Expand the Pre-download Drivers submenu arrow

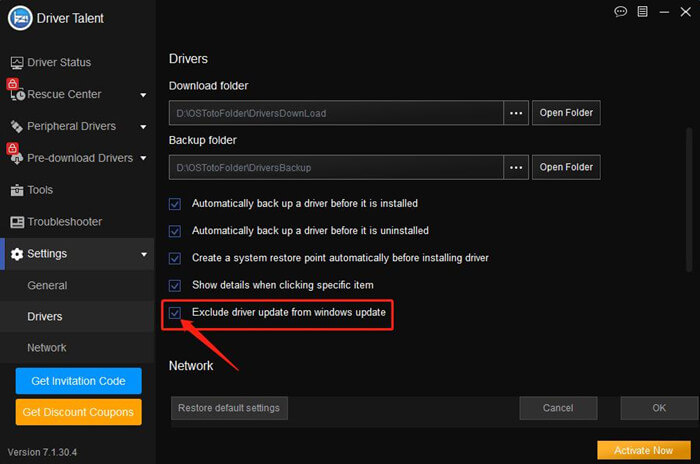[143, 158]
